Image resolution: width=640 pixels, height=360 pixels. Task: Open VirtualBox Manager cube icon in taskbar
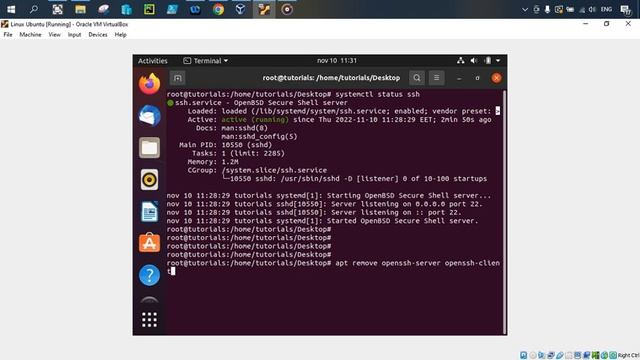pyautogui.click(x=240, y=9)
